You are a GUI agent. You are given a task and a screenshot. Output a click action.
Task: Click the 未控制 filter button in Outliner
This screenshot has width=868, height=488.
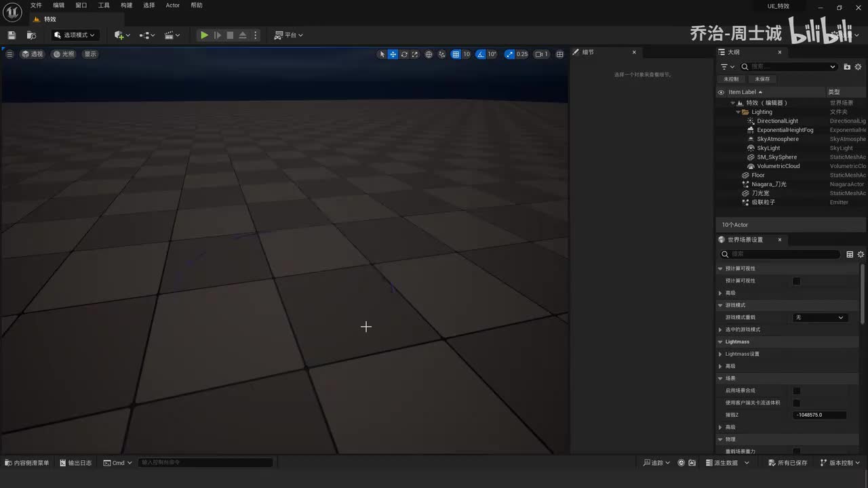click(731, 79)
